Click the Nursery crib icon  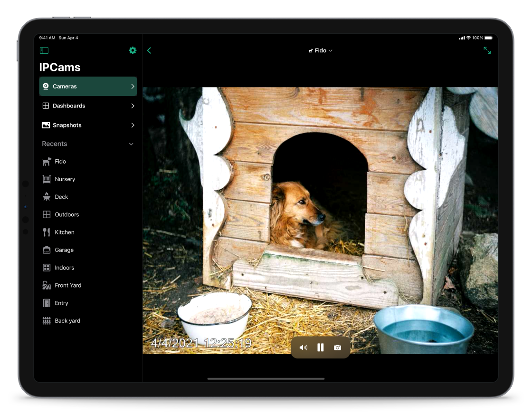47,179
